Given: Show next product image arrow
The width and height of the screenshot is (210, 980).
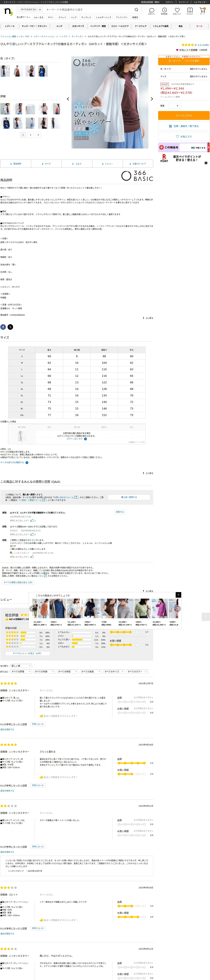Looking at the screenshot, I should click(x=152, y=99).
